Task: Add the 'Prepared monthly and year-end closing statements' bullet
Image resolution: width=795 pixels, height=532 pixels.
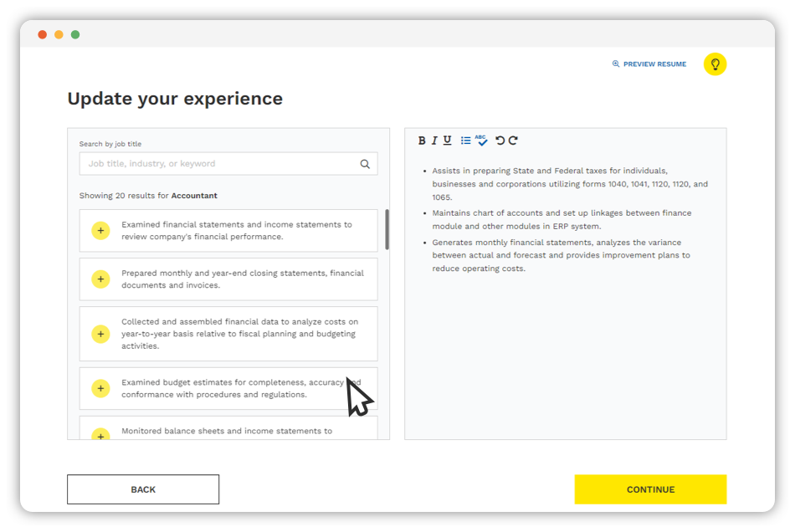Action: 100,279
